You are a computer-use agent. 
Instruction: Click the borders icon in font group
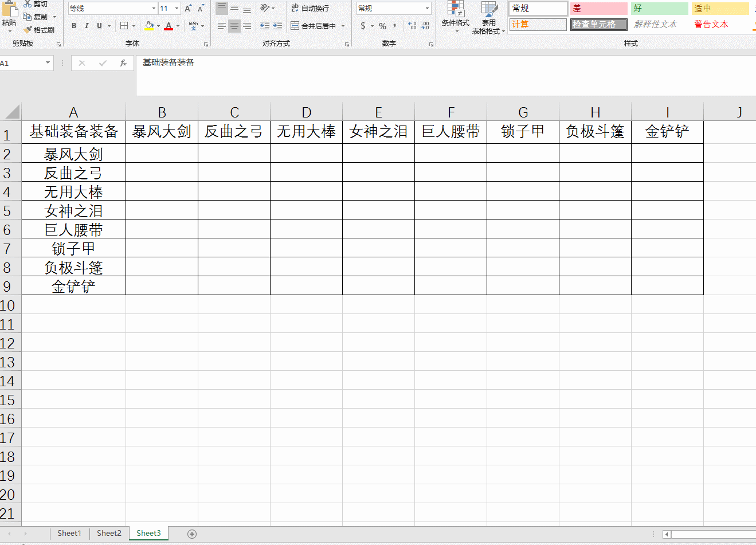124,26
